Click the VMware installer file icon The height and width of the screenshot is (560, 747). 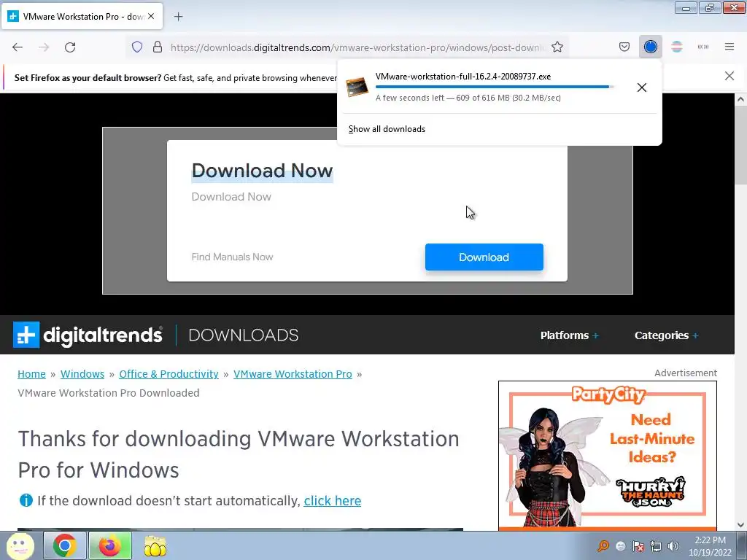pyautogui.click(x=357, y=87)
